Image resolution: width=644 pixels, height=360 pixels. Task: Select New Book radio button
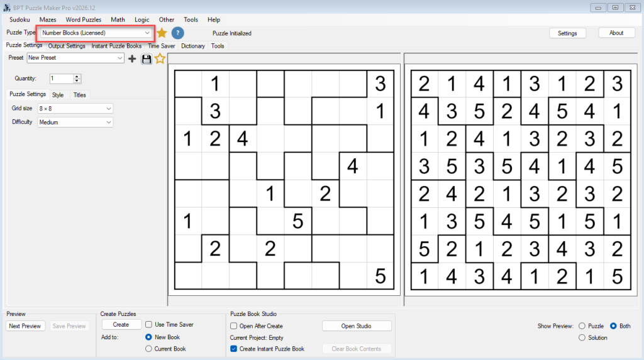(148, 337)
